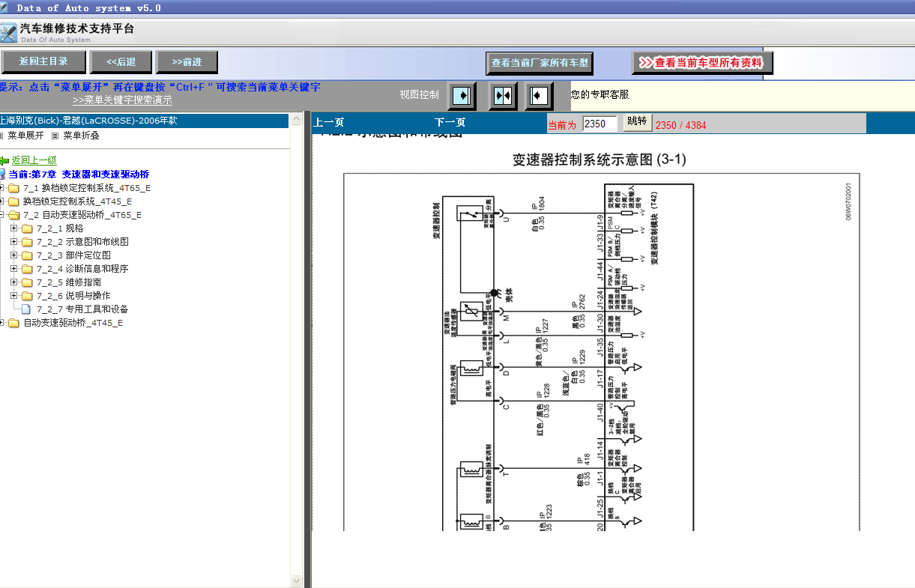Select the 7_2_6 说明与操作 label

click(x=73, y=296)
